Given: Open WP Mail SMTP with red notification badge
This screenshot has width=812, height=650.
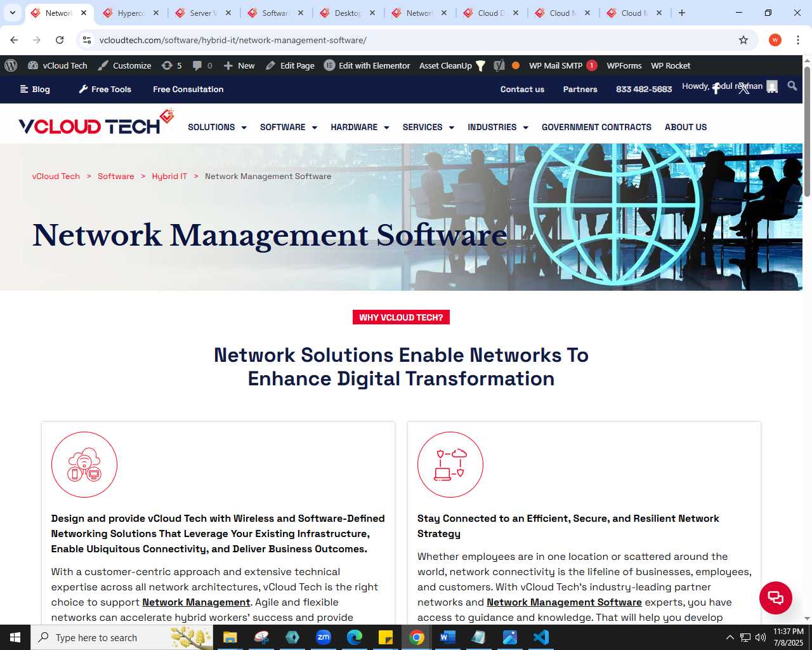Looking at the screenshot, I should (x=563, y=65).
